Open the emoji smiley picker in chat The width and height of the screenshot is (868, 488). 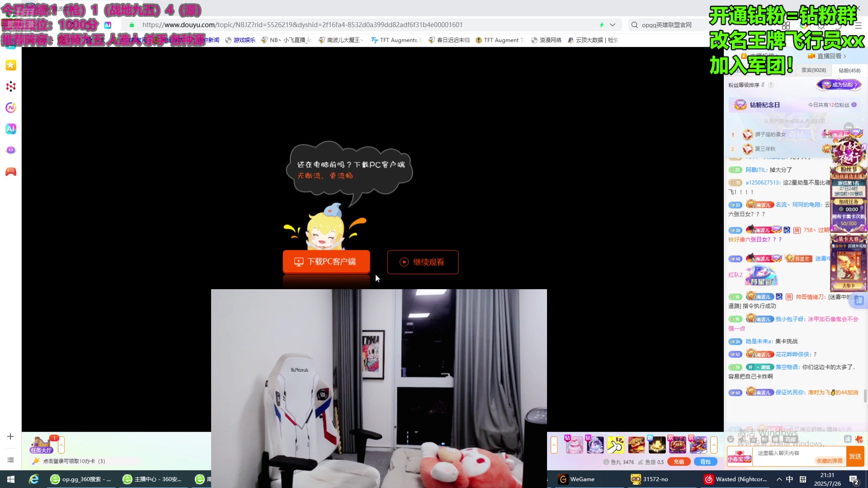(x=731, y=439)
